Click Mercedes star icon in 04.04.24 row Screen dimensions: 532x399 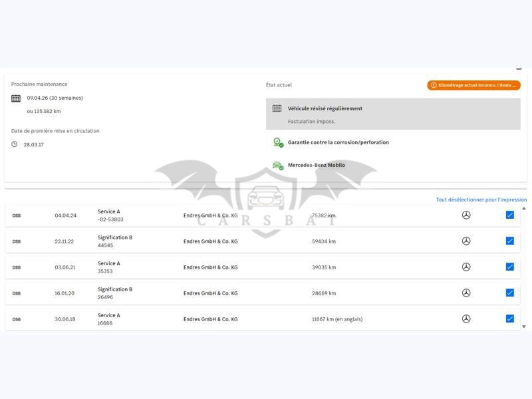coord(466,215)
